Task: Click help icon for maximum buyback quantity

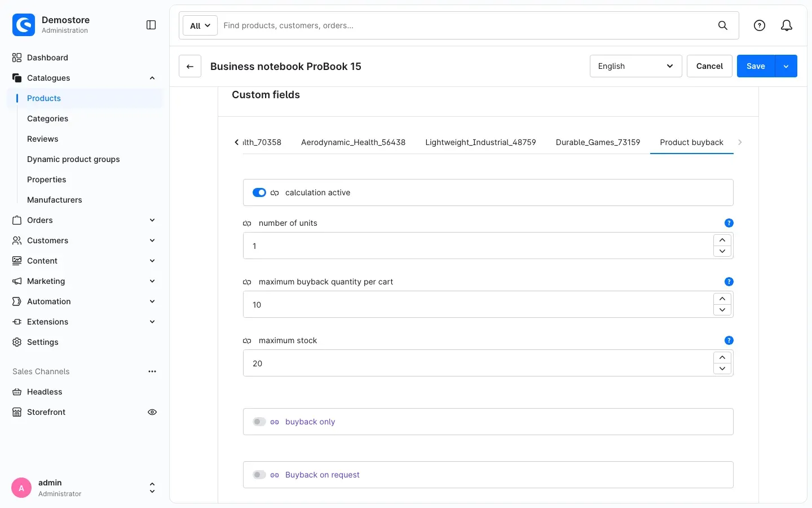Action: (729, 282)
